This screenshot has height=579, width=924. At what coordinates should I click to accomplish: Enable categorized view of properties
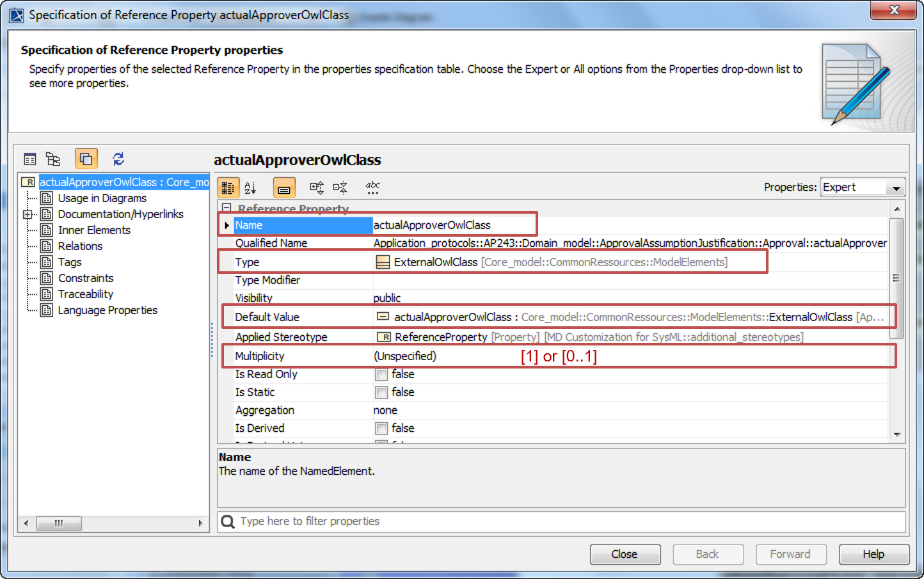pos(228,187)
